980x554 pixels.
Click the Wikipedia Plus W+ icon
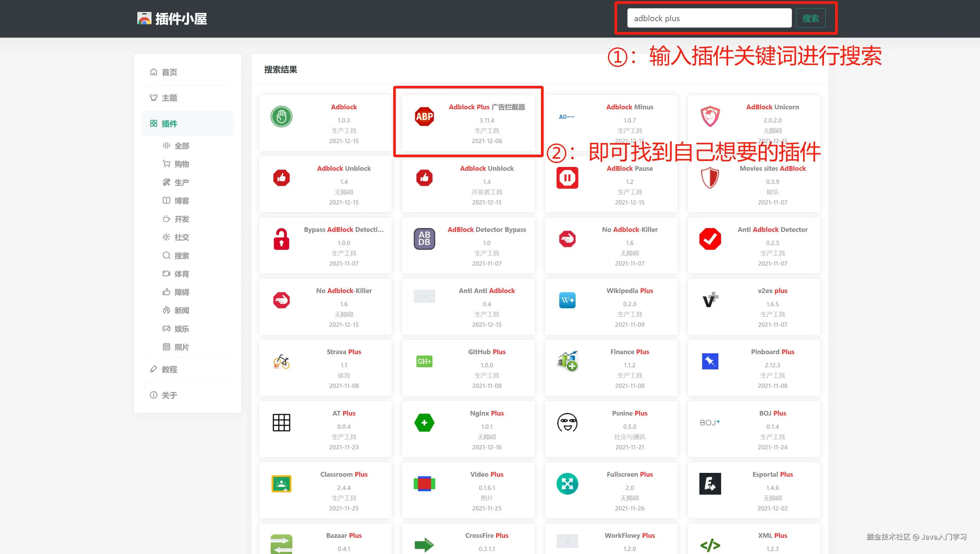(x=567, y=300)
